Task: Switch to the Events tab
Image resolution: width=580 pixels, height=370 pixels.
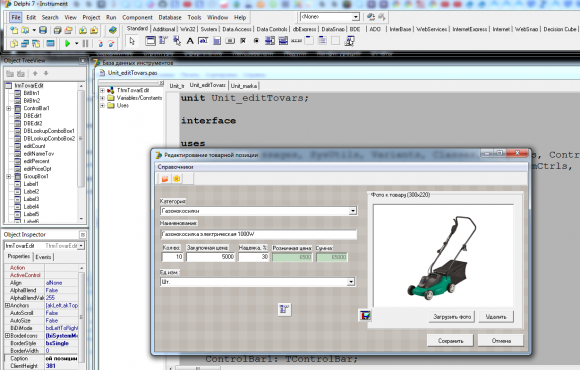Action: [43, 257]
